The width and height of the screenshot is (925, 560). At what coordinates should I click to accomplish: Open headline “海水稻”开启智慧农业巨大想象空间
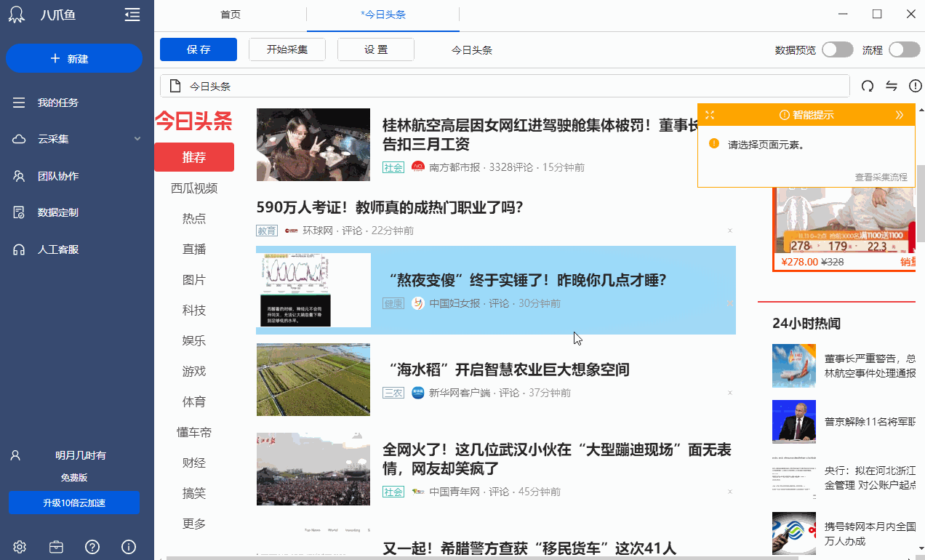[506, 369]
